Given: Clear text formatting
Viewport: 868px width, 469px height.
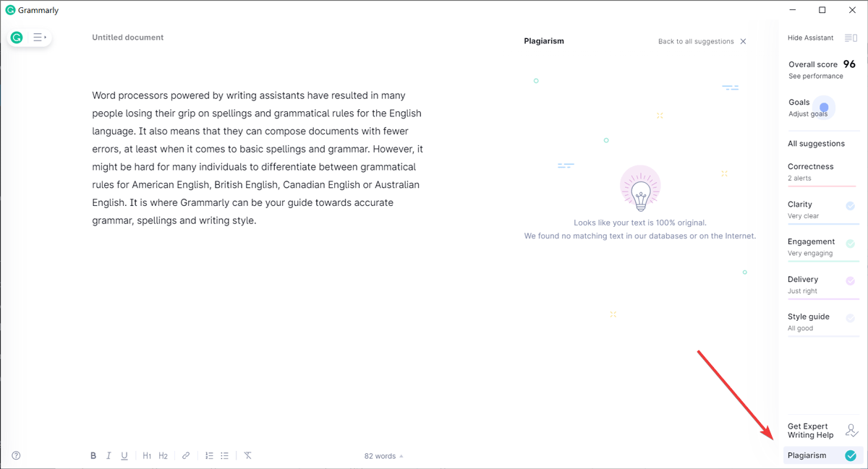Looking at the screenshot, I should pyautogui.click(x=247, y=456).
